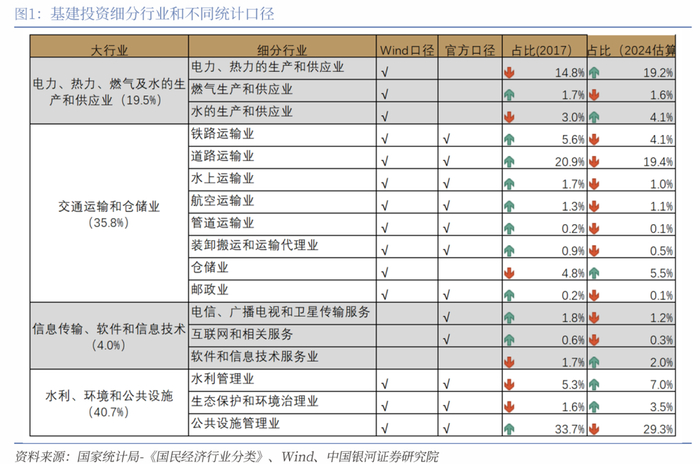700x464 pixels.
Task: Click the 水利、环境和公共设施 (40.7%) cell
Action: [109, 403]
